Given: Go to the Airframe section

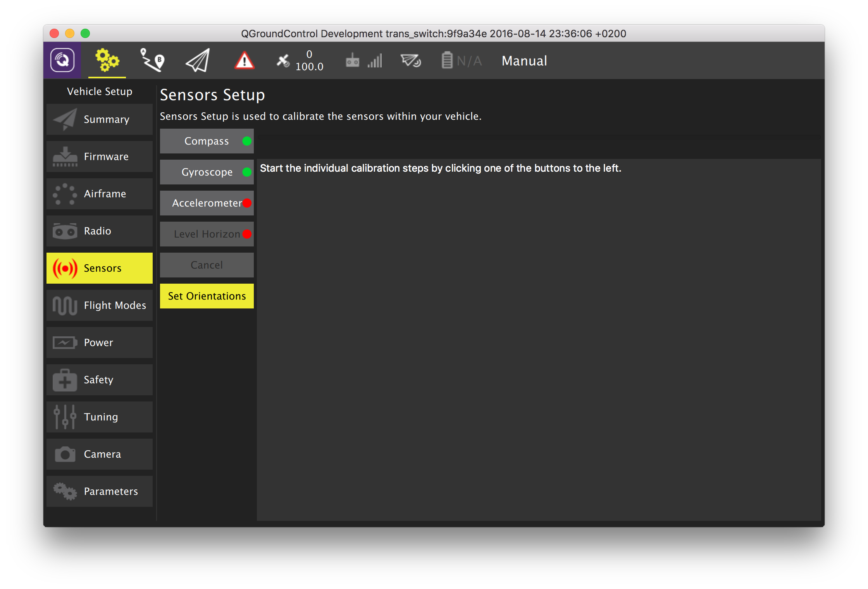Looking at the screenshot, I should (100, 194).
